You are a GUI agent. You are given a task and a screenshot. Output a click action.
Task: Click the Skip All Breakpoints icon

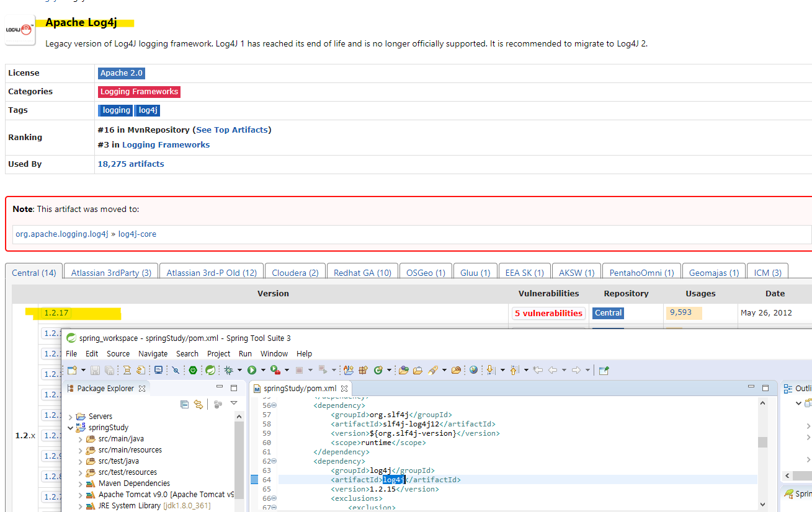[176, 370]
